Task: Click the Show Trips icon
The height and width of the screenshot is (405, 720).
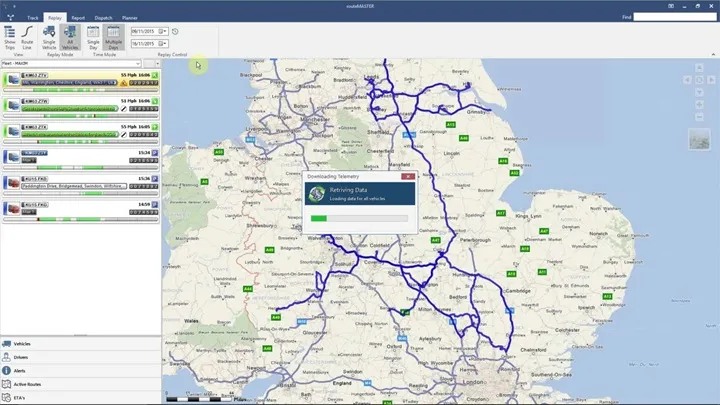Action: click(10, 37)
